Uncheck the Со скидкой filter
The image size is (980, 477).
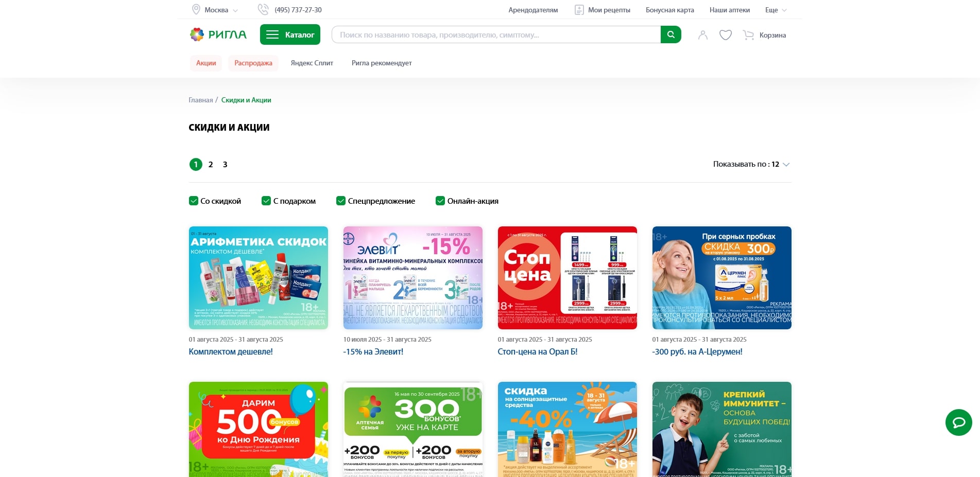tap(194, 201)
